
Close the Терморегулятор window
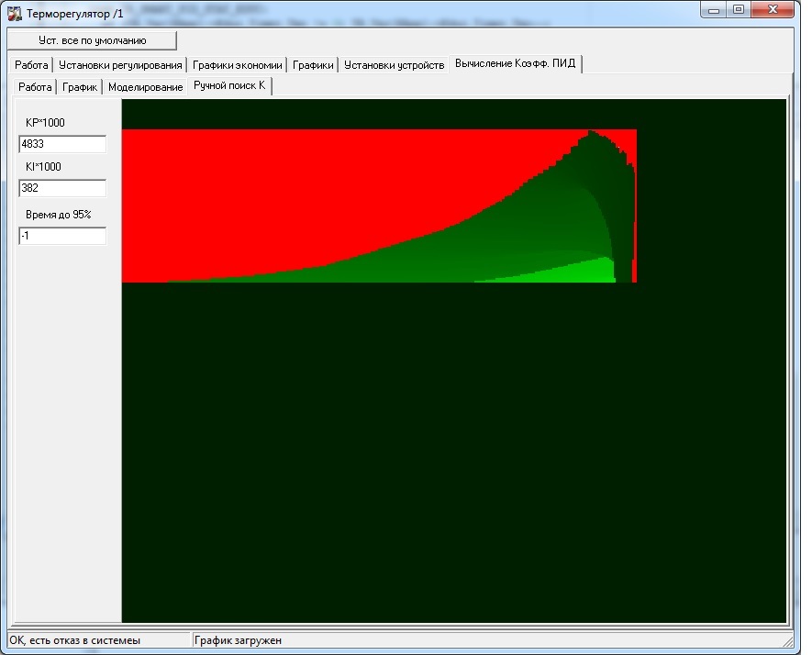(x=773, y=10)
